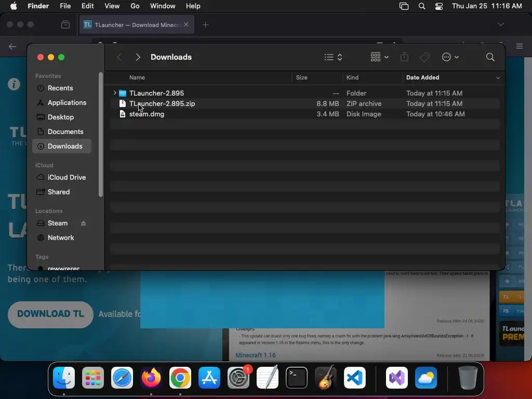Open Finder from the Dock
532x399 pixels.
[x=64, y=378]
